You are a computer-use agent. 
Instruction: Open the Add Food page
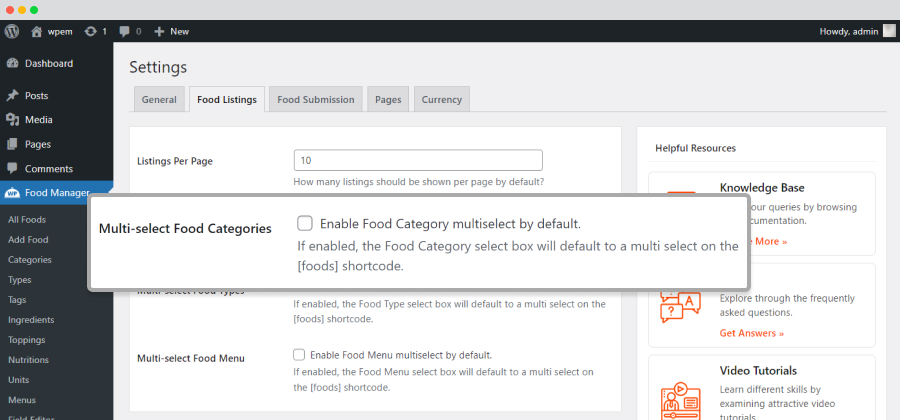(28, 240)
